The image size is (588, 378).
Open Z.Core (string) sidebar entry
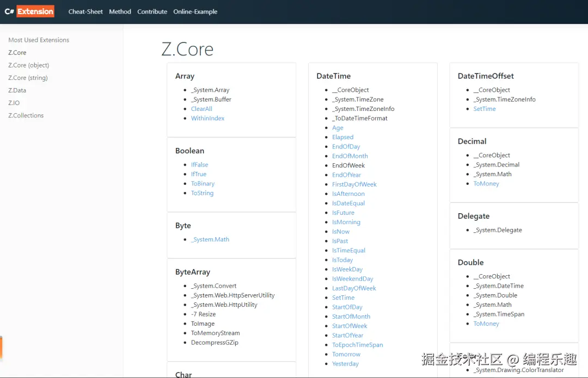28,78
